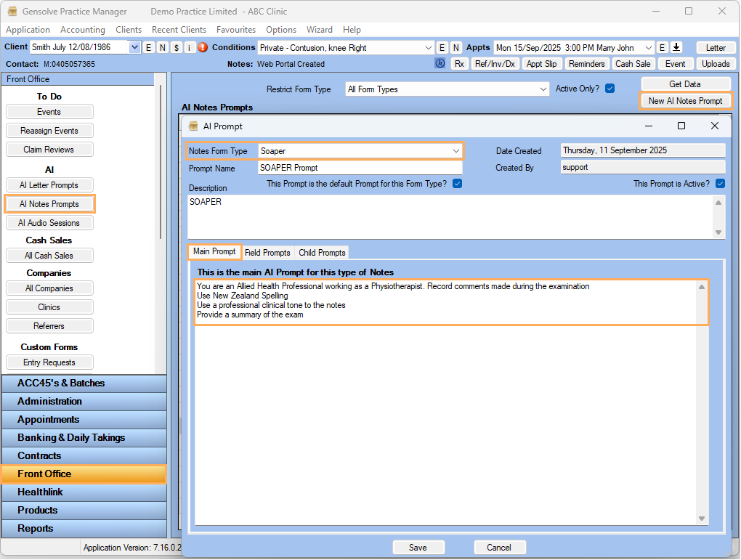The image size is (741, 560).
Task: Click the client info 'i' icon
Action: click(x=190, y=47)
